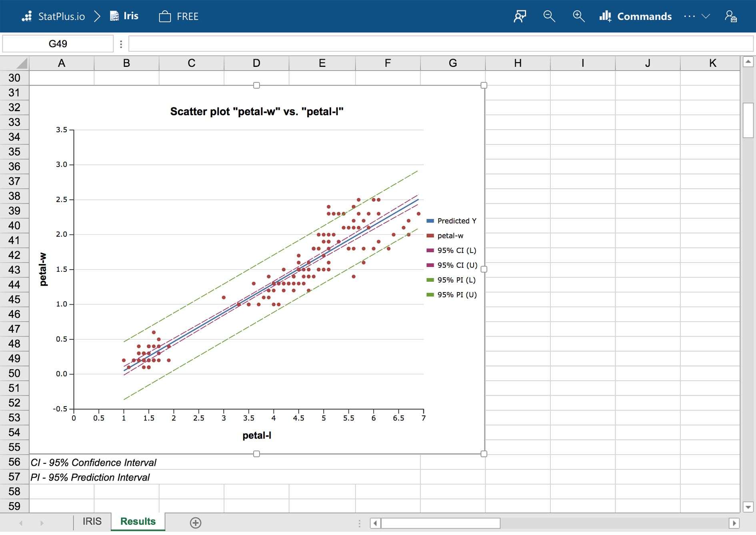Add a new sheet with plus icon
The height and width of the screenshot is (535, 756).
(196, 523)
